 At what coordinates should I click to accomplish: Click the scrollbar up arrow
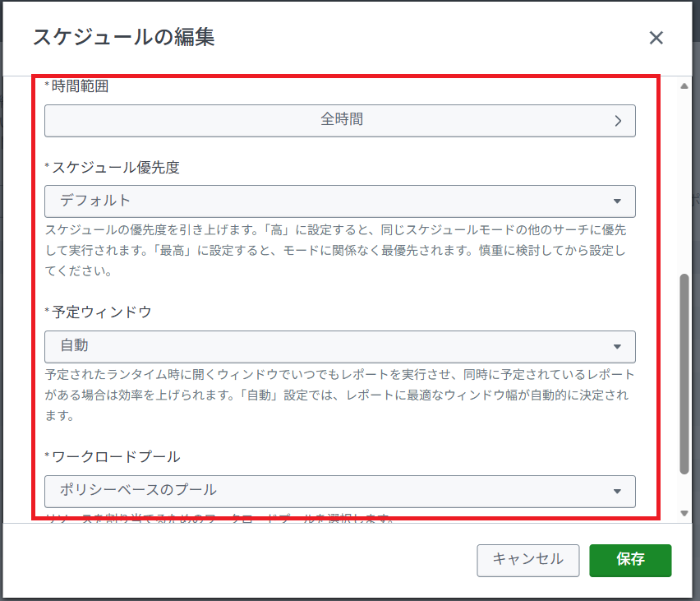pos(684,86)
